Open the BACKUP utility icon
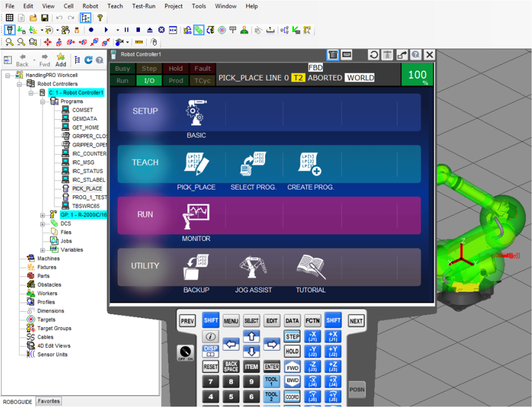 (x=196, y=268)
